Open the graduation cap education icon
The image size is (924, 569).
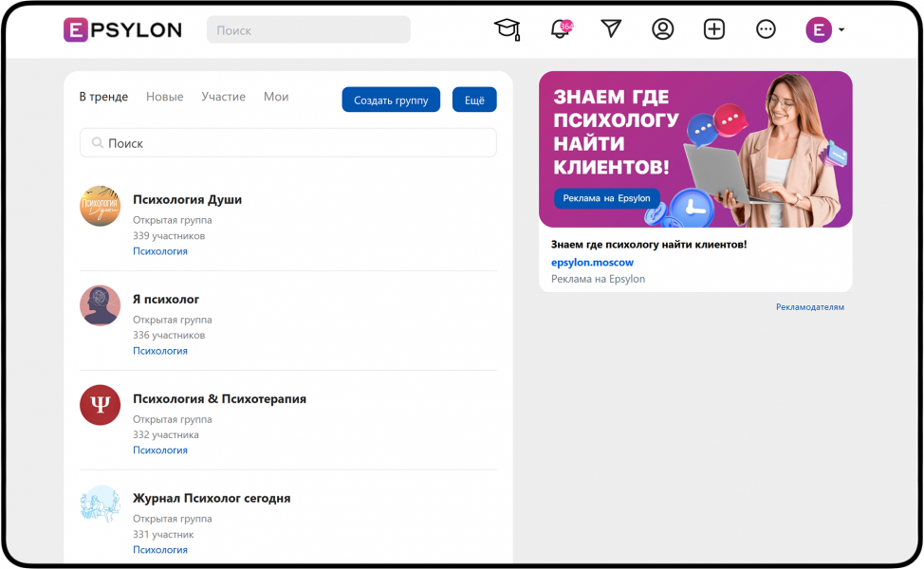click(508, 28)
